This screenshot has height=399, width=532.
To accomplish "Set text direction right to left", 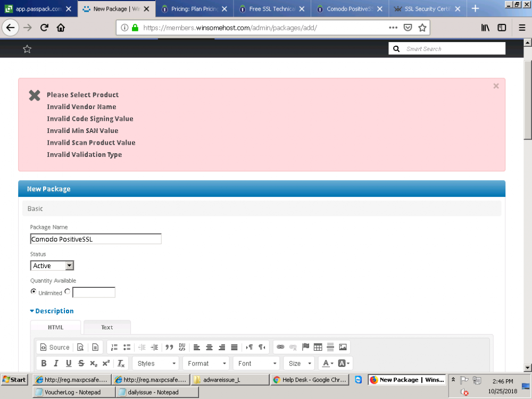I will 262,347.
